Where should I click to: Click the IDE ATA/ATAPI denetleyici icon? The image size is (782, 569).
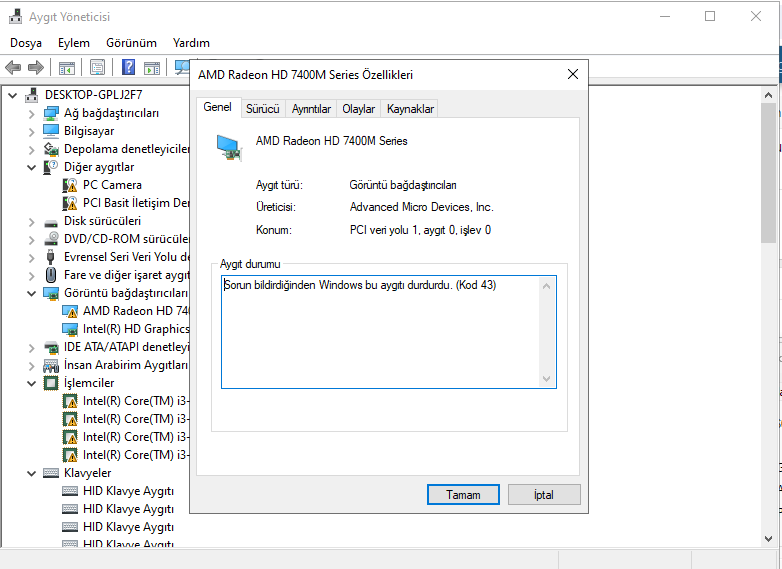[x=51, y=347]
